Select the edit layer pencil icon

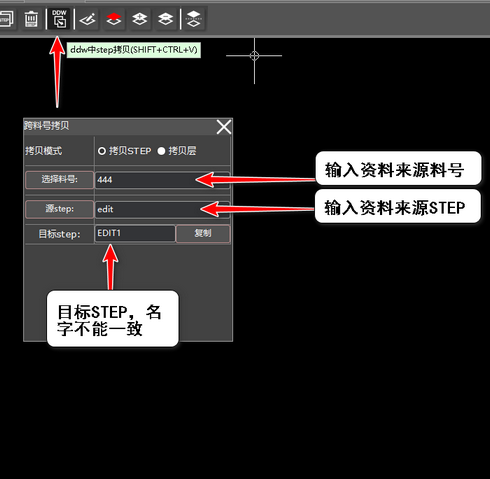point(87,19)
